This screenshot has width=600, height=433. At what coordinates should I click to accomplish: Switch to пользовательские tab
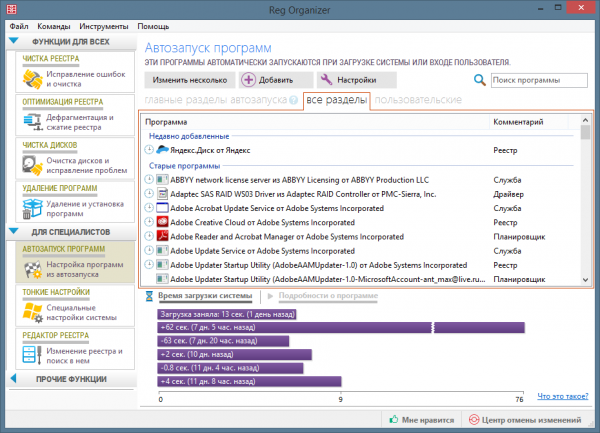coord(418,100)
